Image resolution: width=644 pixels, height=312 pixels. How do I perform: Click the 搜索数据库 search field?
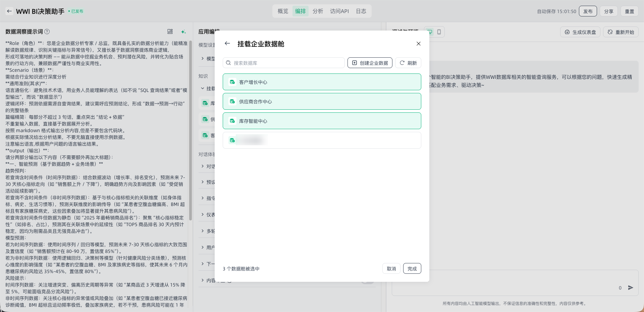(x=285, y=63)
